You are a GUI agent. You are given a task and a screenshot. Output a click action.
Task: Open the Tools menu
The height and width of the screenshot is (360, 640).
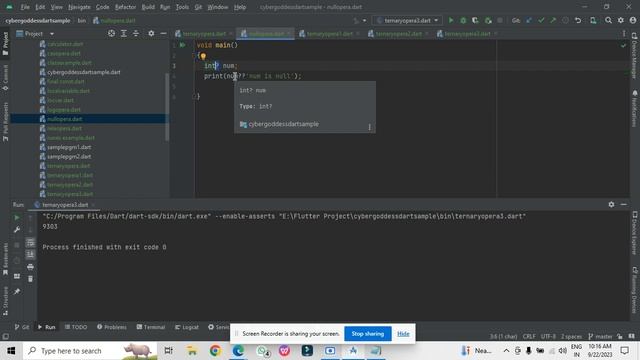point(182,7)
